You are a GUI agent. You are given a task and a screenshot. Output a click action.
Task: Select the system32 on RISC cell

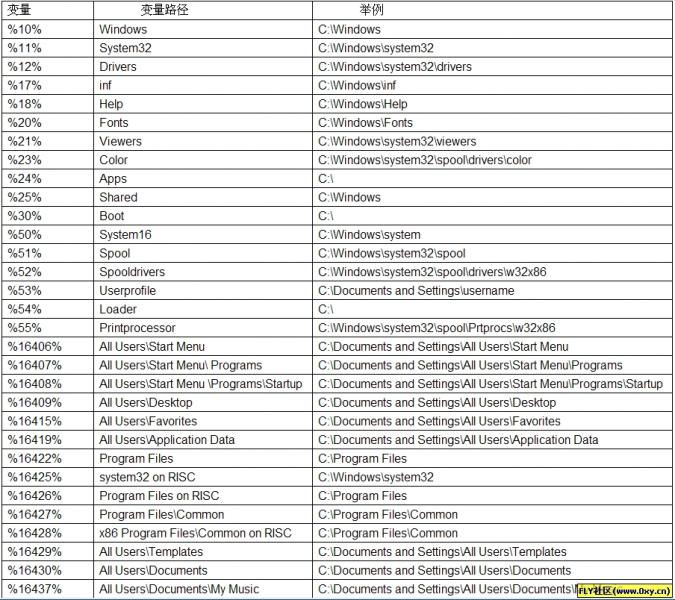(203, 477)
